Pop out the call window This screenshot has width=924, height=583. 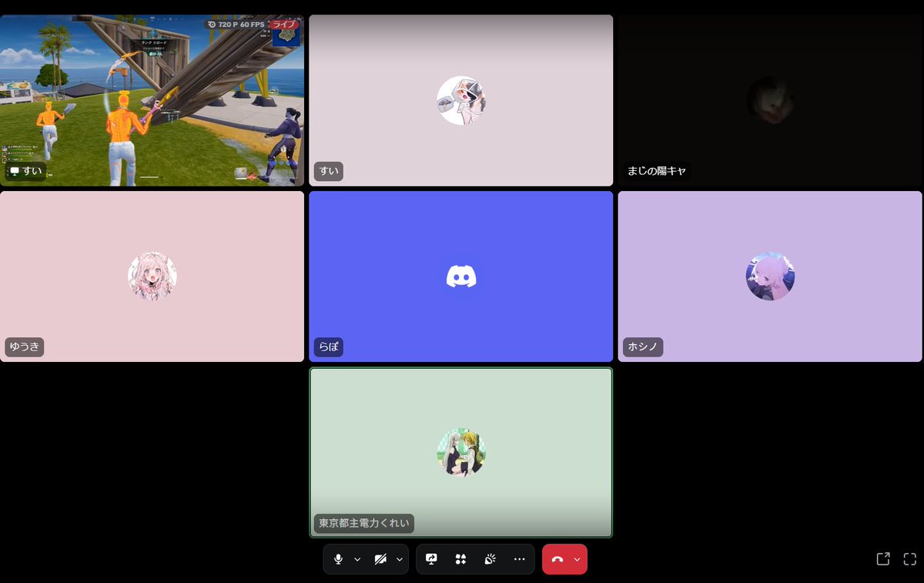tap(883, 559)
